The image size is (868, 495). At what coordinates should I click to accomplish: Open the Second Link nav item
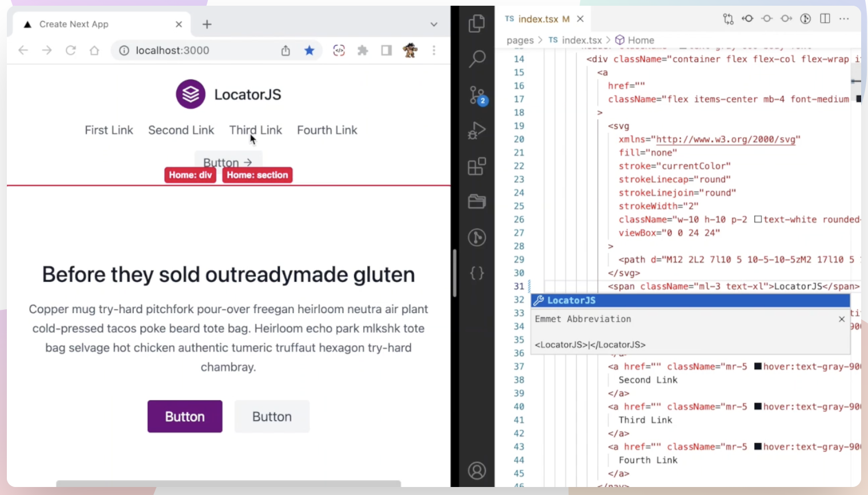181,130
